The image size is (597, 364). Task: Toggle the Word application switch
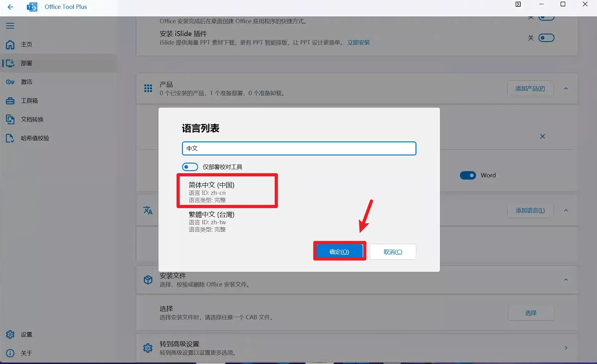468,175
